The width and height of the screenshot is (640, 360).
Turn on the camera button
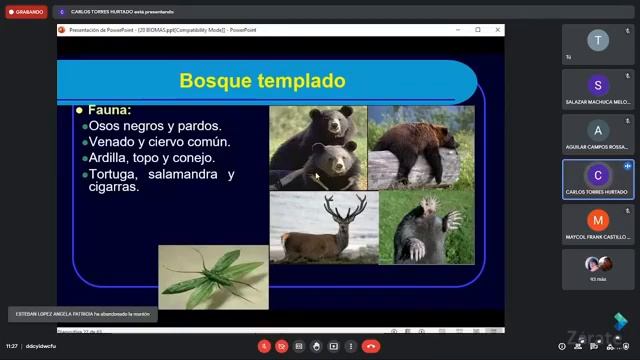(282, 347)
